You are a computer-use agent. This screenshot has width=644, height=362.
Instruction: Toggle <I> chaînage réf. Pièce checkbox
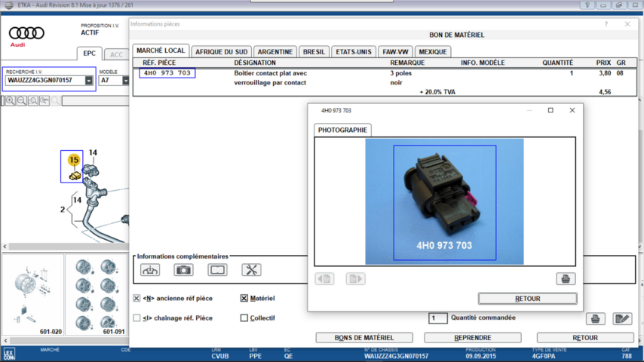pyautogui.click(x=136, y=318)
